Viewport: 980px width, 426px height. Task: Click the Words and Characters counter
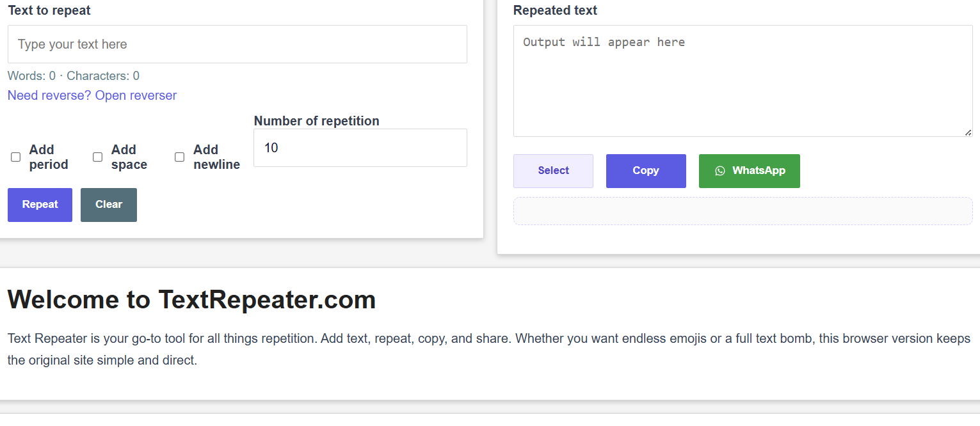[74, 76]
